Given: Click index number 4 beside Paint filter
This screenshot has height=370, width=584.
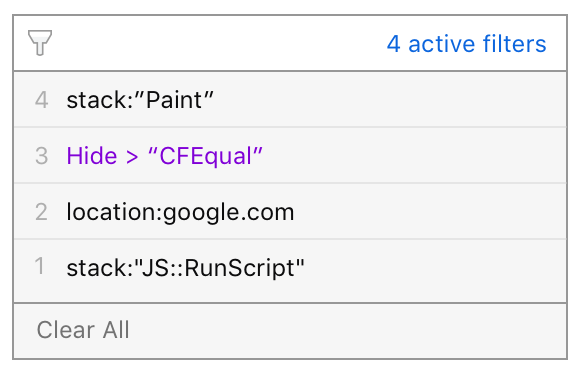Looking at the screenshot, I should tap(42, 100).
